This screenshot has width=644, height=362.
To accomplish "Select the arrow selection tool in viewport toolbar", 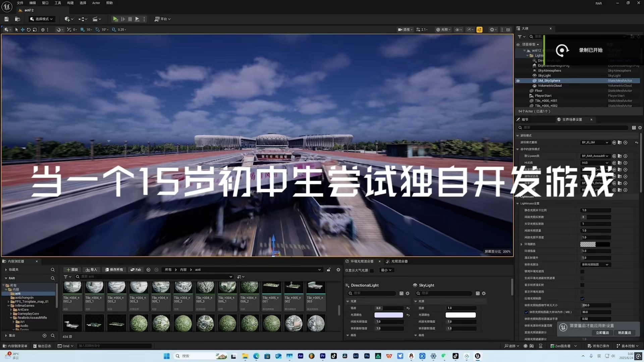I will click(x=16, y=29).
